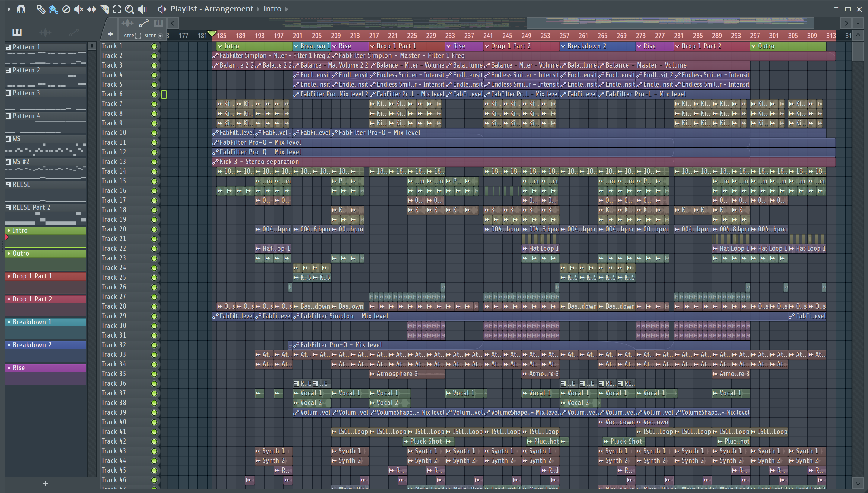Screen dimensions: 868x493
Task: Mute Track 28 using its green LED
Action: point(154,306)
